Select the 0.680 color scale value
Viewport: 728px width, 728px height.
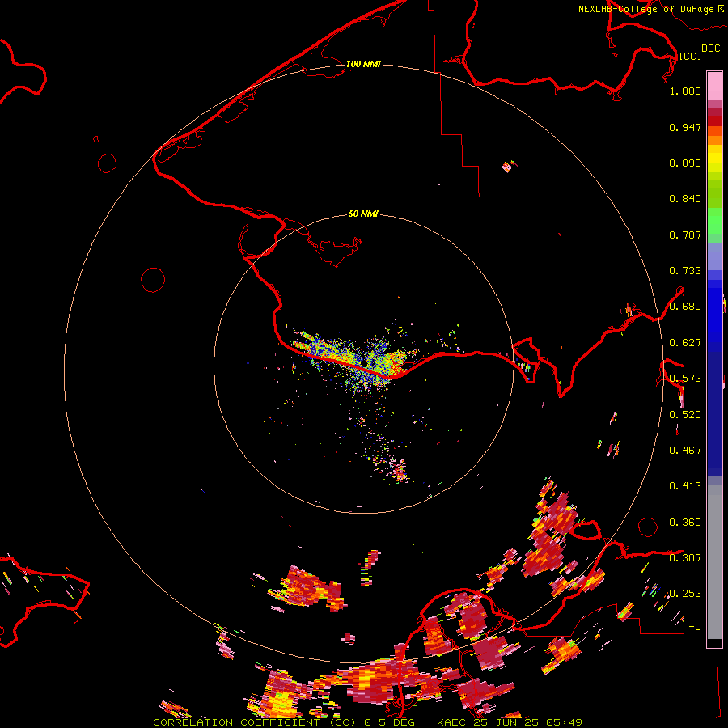coord(685,307)
